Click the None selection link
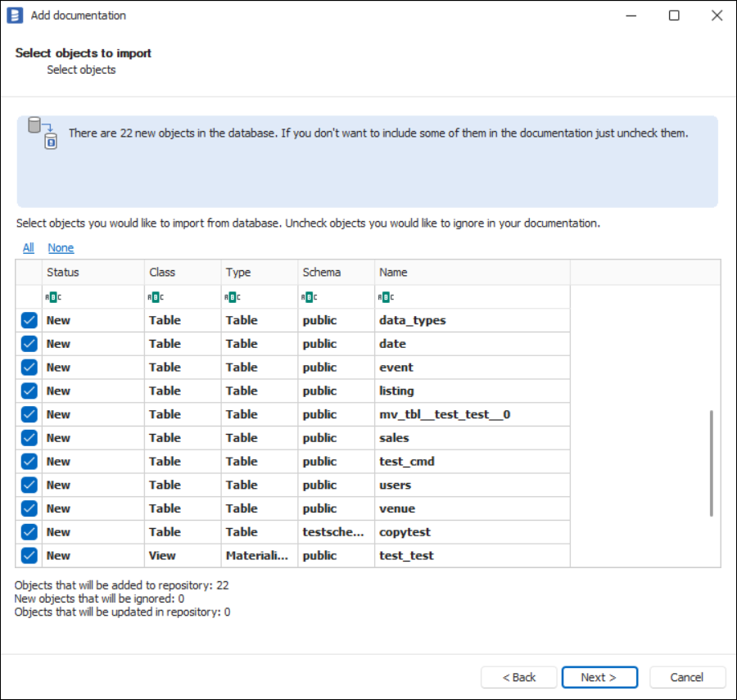The image size is (737, 700). click(x=61, y=247)
